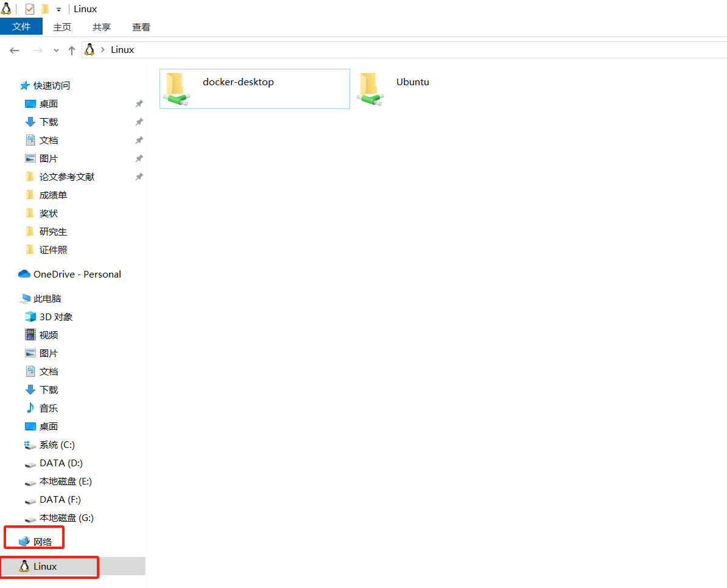Click the pin icon beside 下载
727x588 pixels.
tap(139, 122)
